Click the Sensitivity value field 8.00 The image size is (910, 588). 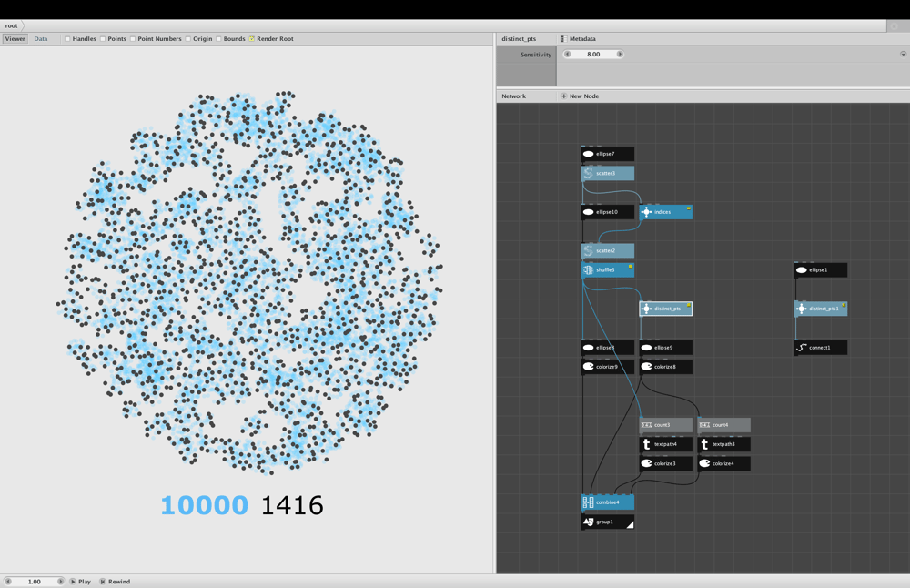(593, 54)
